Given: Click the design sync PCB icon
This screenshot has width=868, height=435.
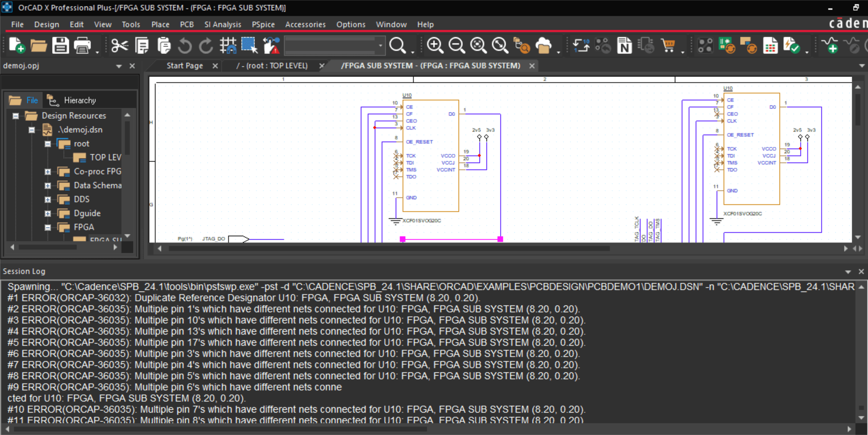Looking at the screenshot, I should tap(727, 46).
